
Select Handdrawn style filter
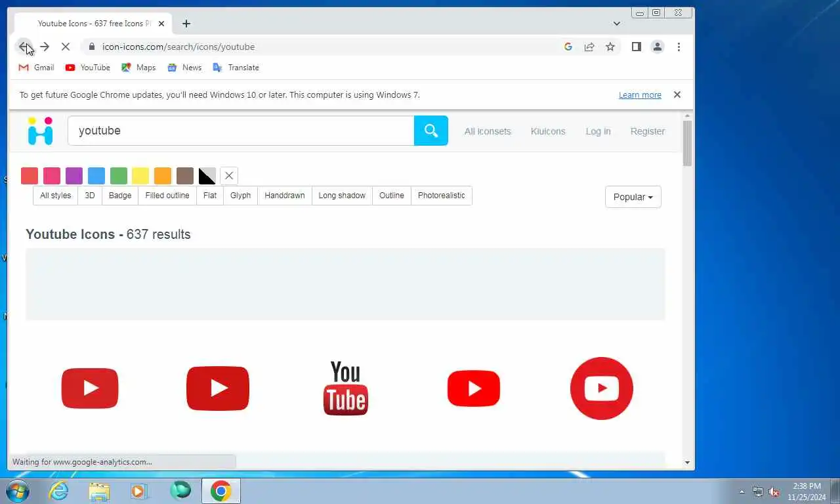pyautogui.click(x=285, y=196)
